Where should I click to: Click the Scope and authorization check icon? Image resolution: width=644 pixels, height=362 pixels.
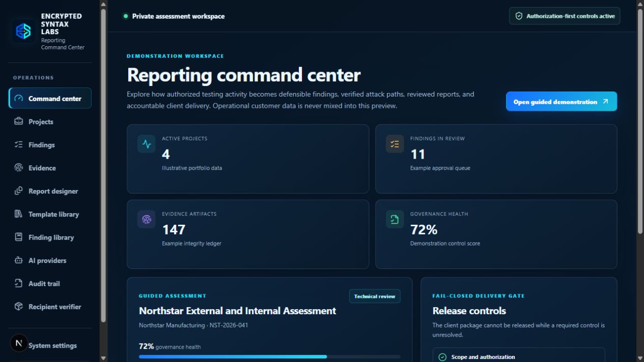(442, 357)
